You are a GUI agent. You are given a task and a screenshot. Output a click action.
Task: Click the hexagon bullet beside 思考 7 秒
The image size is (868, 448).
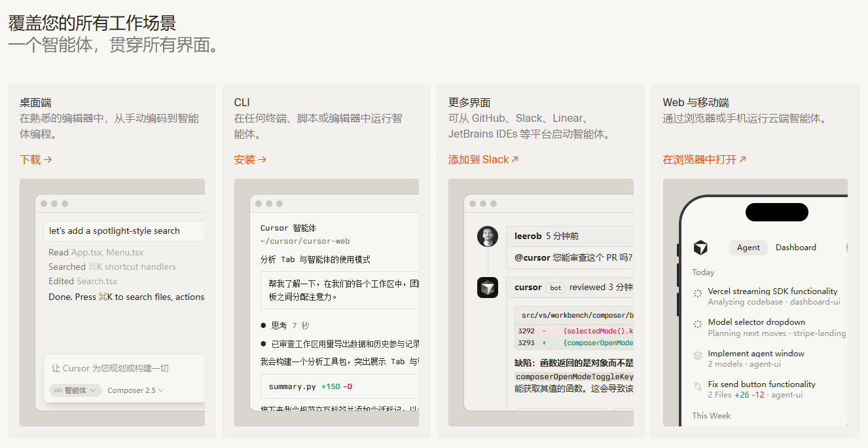coord(263,326)
